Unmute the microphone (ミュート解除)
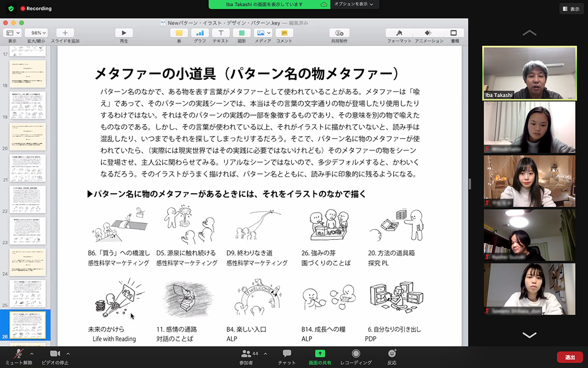588x368 pixels. (x=19, y=354)
